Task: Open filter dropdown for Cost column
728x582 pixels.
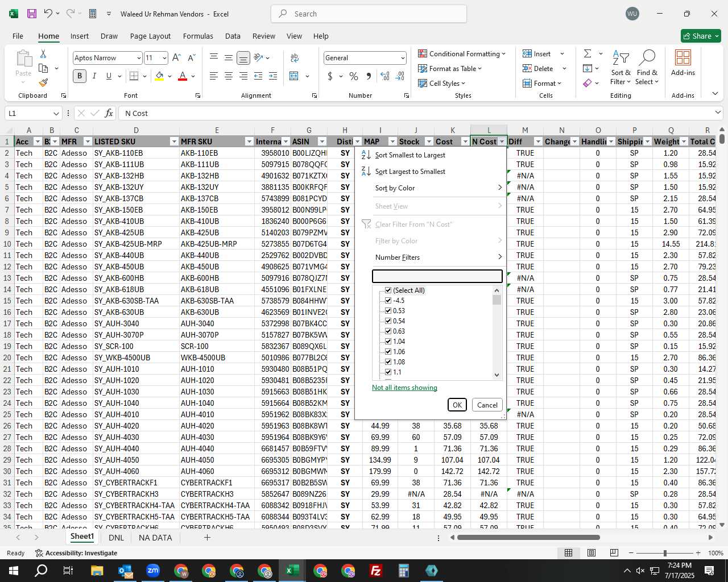Action: [x=465, y=142]
